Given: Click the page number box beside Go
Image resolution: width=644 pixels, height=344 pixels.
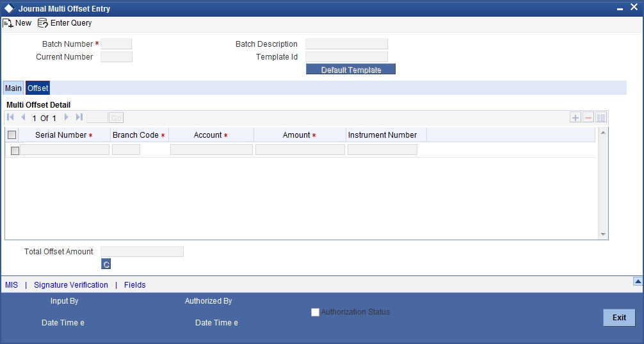Looking at the screenshot, I should click(97, 118).
